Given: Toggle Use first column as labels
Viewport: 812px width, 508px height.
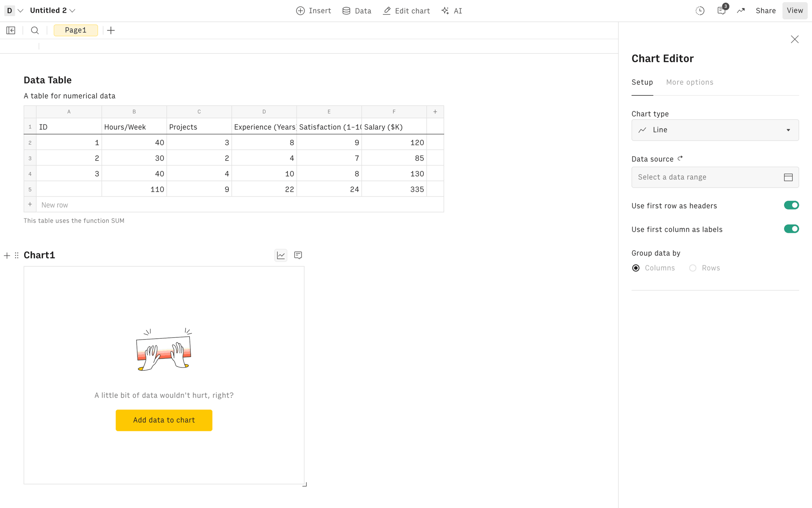Looking at the screenshot, I should 791,229.
